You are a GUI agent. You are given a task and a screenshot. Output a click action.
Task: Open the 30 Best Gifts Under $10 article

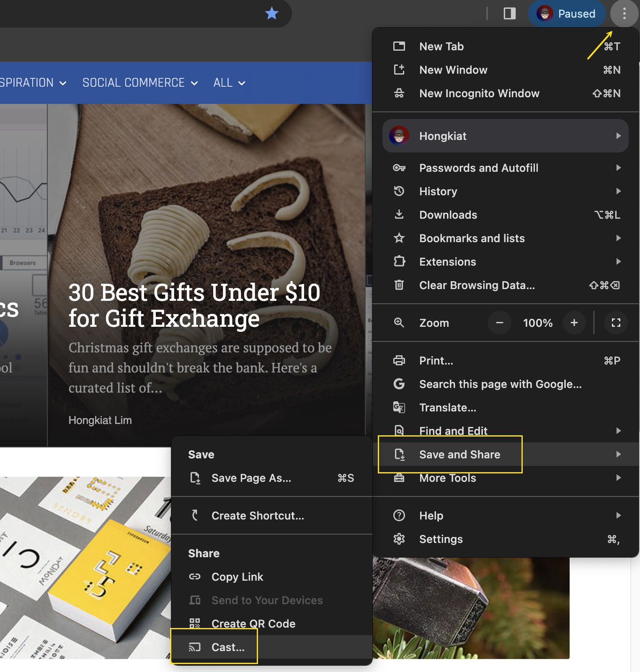point(194,305)
